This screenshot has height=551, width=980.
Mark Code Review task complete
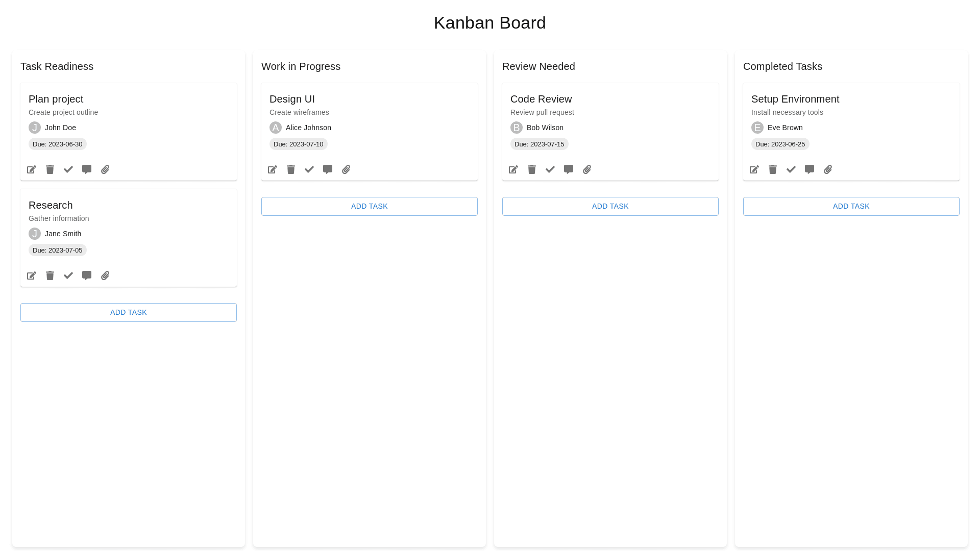(x=550, y=169)
